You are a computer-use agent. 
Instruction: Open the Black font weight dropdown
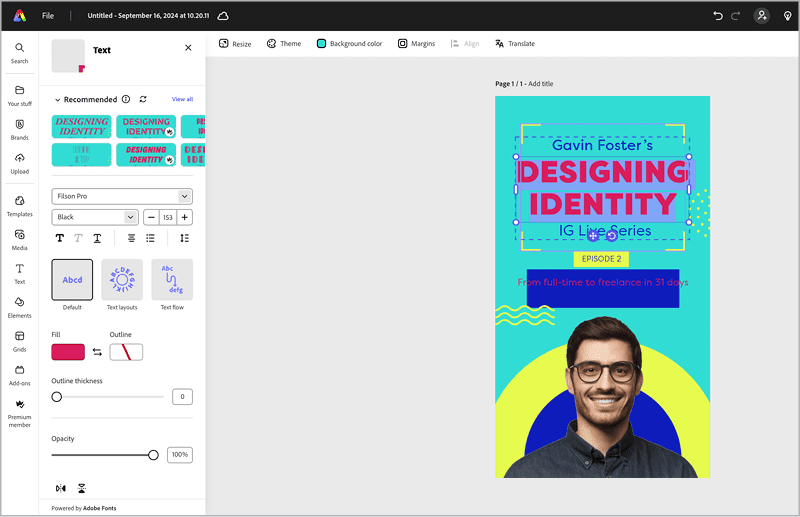pos(95,217)
